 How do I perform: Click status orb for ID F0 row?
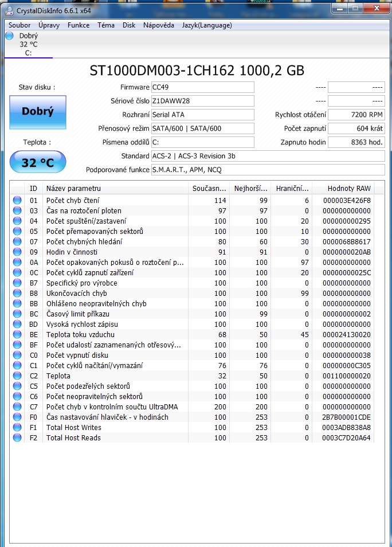tap(17, 417)
